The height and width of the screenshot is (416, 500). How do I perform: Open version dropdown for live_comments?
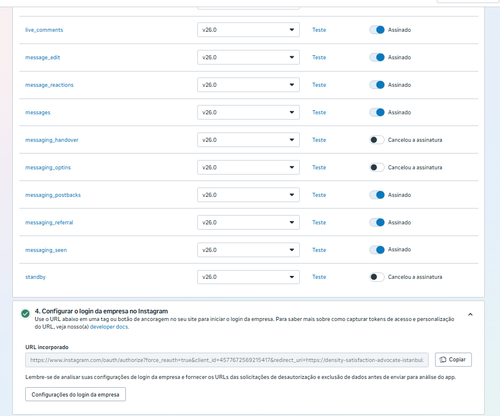click(x=248, y=30)
